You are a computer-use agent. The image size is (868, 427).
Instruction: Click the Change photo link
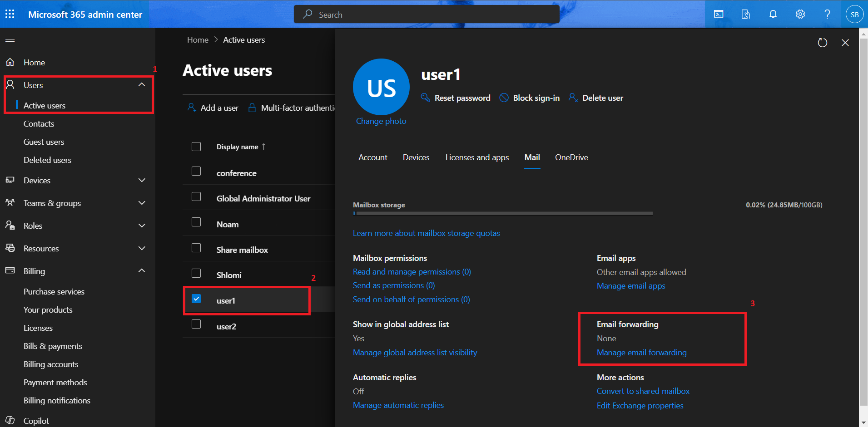click(381, 121)
